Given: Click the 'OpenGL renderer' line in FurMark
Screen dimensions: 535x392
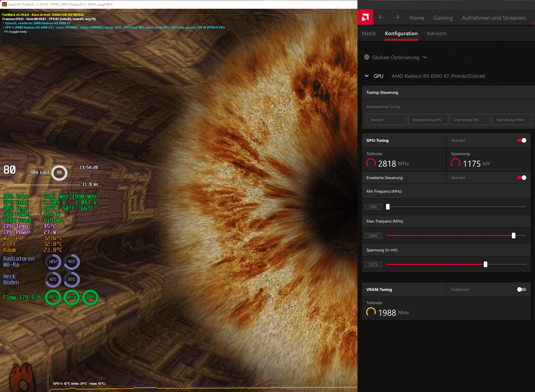Looking at the screenshot, I should point(36,23).
